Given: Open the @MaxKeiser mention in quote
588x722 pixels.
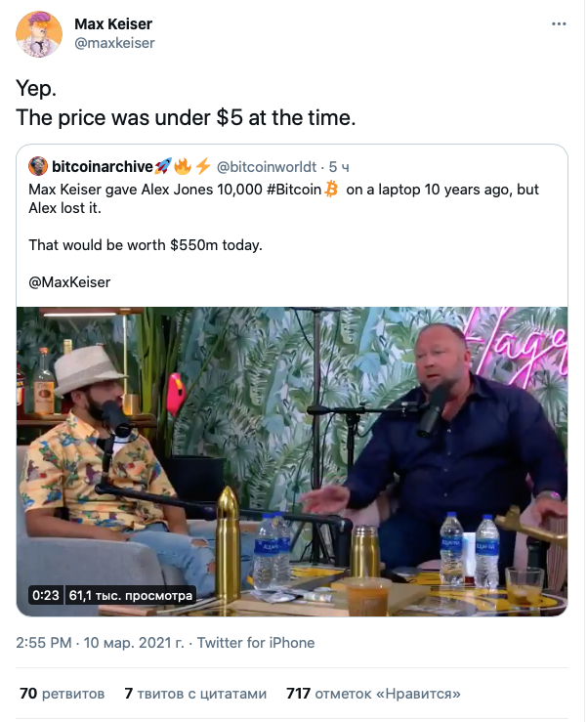Looking at the screenshot, I should [69, 282].
